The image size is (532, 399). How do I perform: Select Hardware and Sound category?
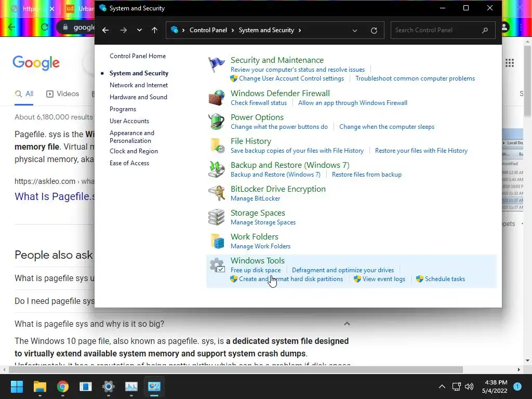point(138,97)
